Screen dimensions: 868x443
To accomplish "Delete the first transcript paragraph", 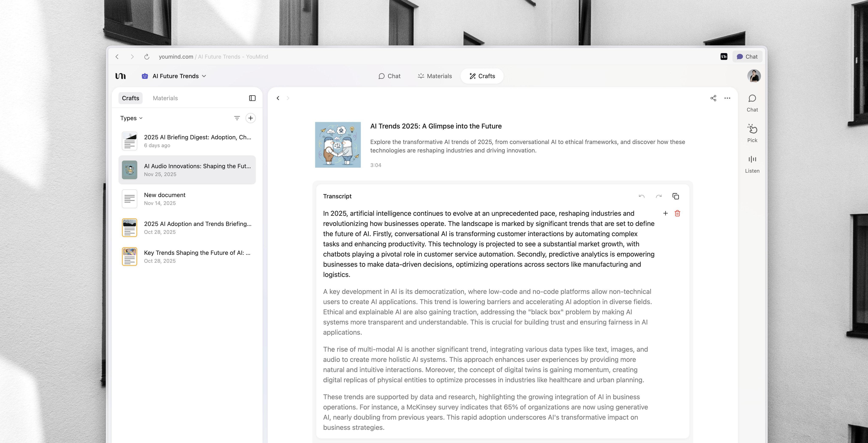I will coord(678,213).
